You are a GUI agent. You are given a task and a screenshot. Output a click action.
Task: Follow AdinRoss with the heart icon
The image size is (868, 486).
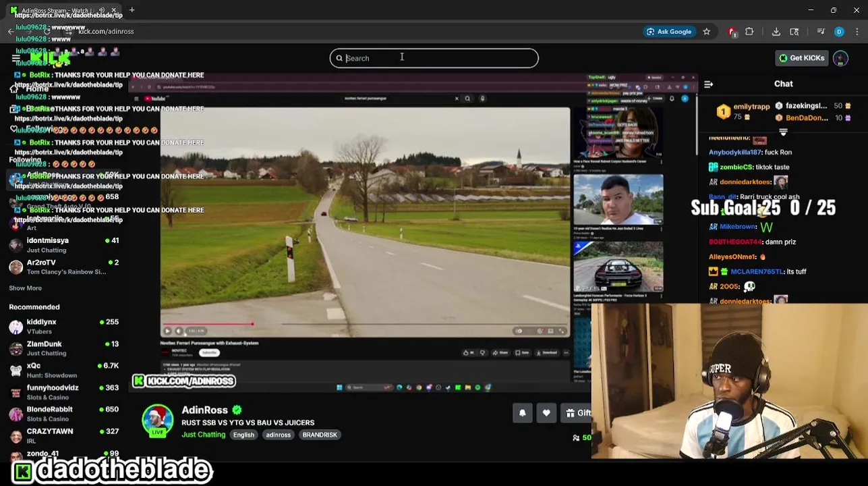coord(546,412)
